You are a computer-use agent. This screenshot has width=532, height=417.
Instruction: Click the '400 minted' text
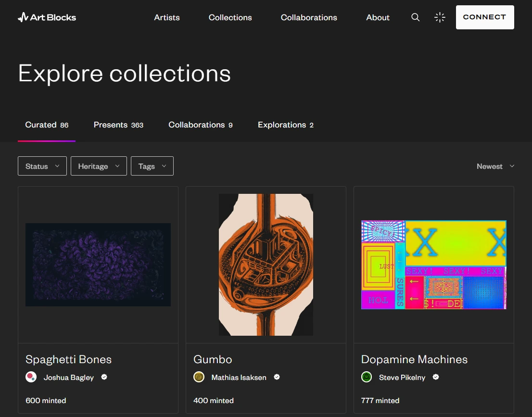tap(214, 400)
